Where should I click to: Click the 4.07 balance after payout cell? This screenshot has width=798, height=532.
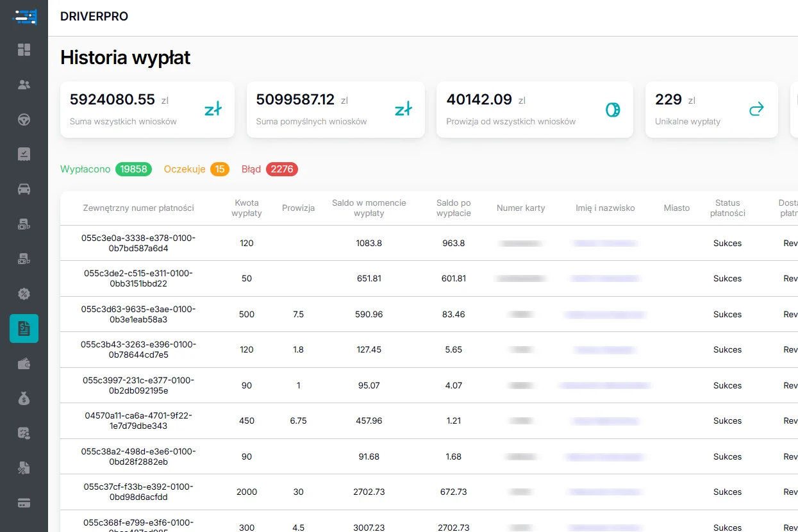(454, 385)
